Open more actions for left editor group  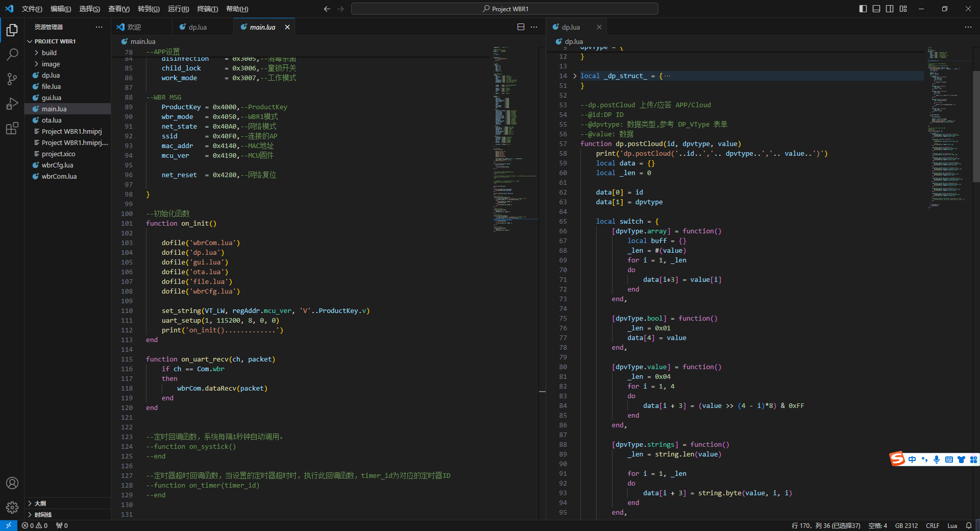534,27
